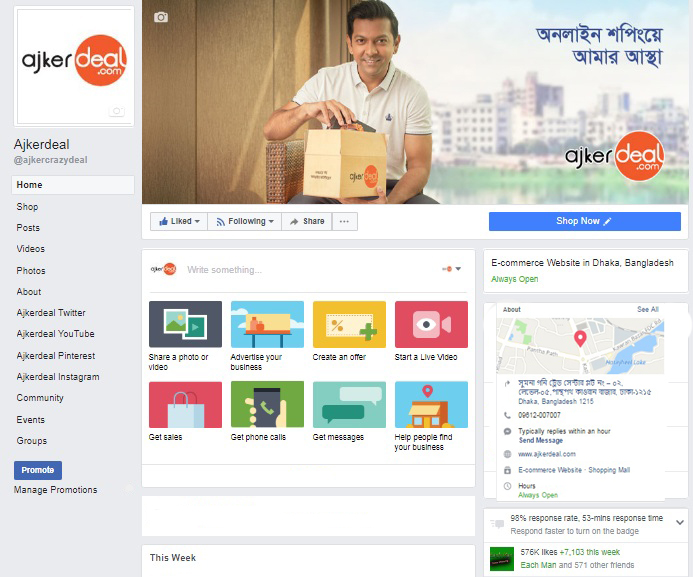693x577 pixels.
Task: Open About in the left sidebar
Action: [x=29, y=292]
